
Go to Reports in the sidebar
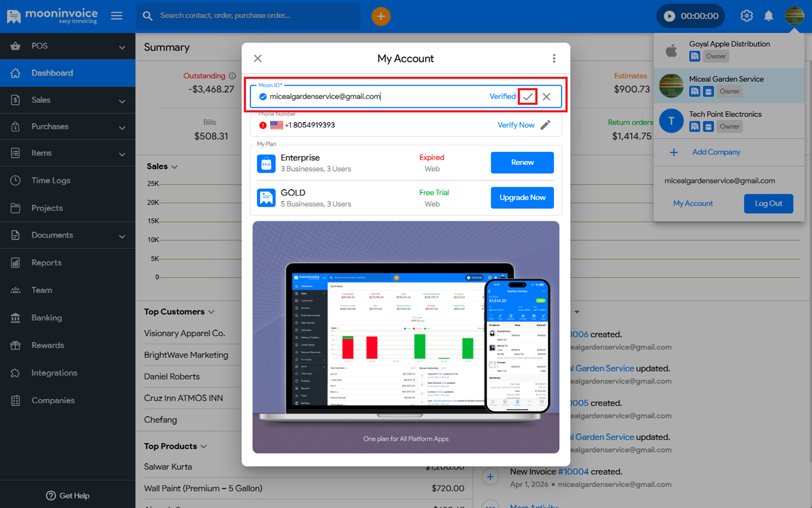pyautogui.click(x=46, y=262)
